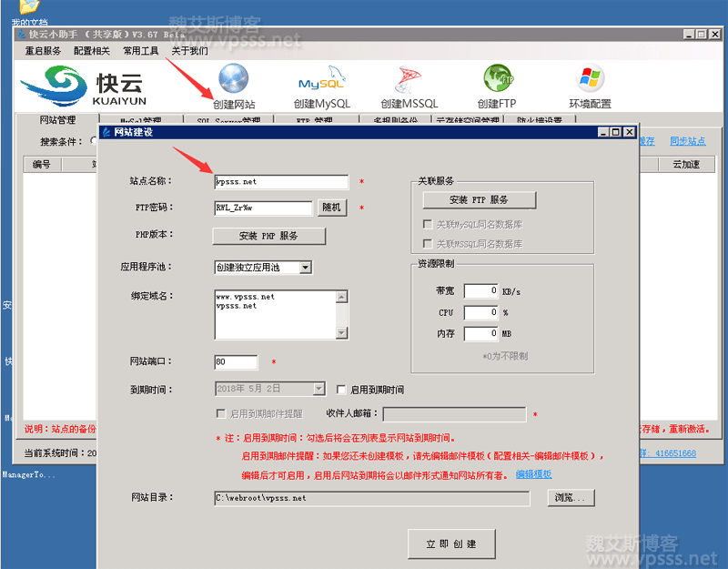Expand the 应用程序池 dropdown

pos(306,268)
